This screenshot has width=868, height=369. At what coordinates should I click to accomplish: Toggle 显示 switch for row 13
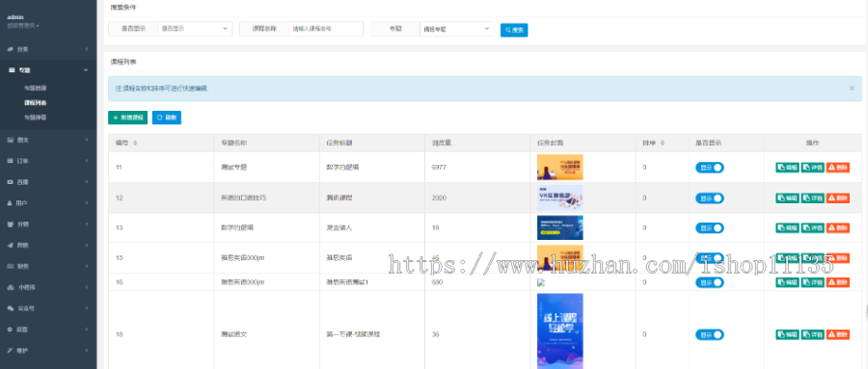(x=710, y=227)
